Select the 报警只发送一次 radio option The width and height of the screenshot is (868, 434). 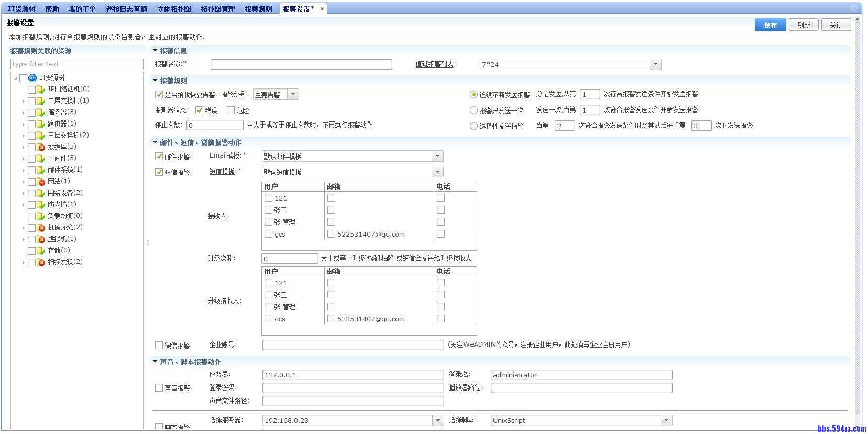tap(474, 110)
